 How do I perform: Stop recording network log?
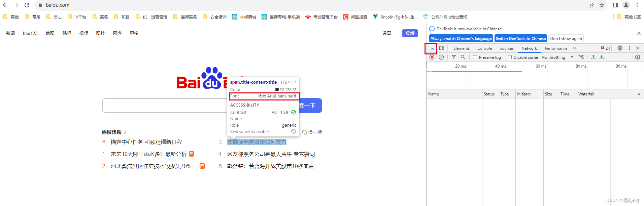[x=432, y=57]
